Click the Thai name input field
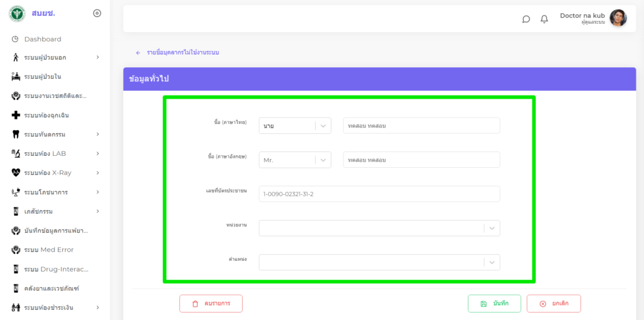644x320 pixels. point(421,126)
